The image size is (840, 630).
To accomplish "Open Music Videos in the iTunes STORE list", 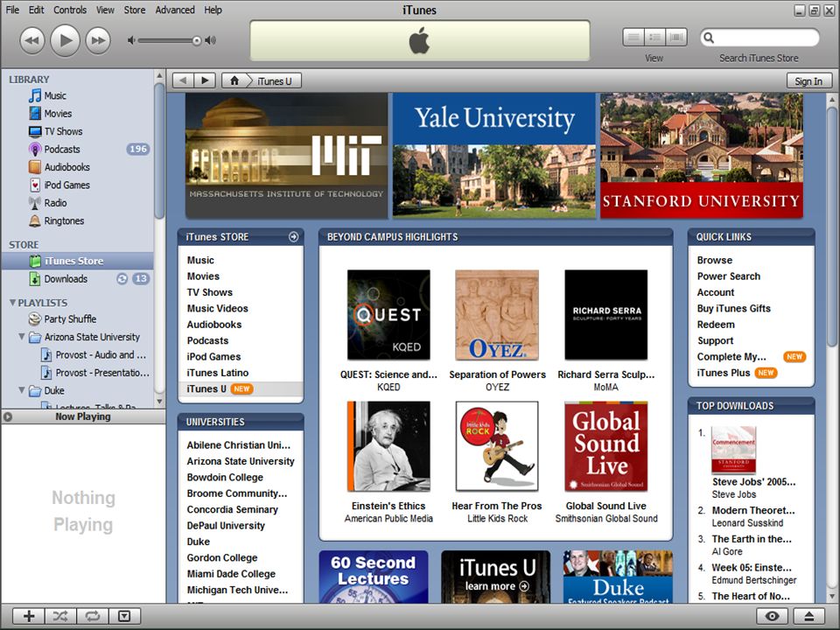I will tap(218, 309).
